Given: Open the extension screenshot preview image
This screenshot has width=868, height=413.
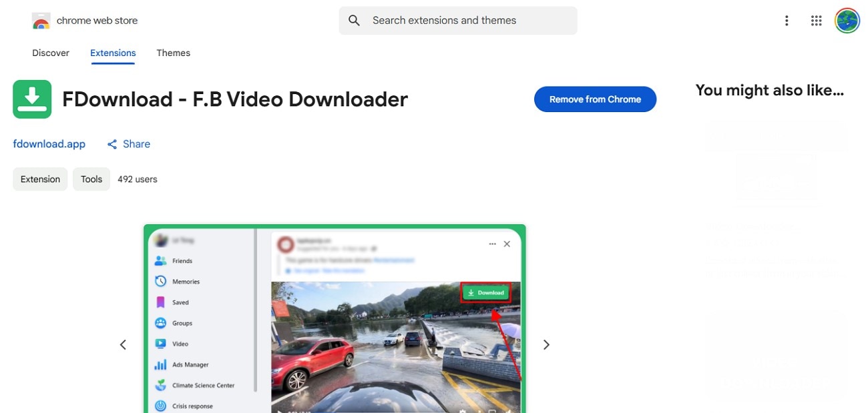Looking at the screenshot, I should pos(335,318).
